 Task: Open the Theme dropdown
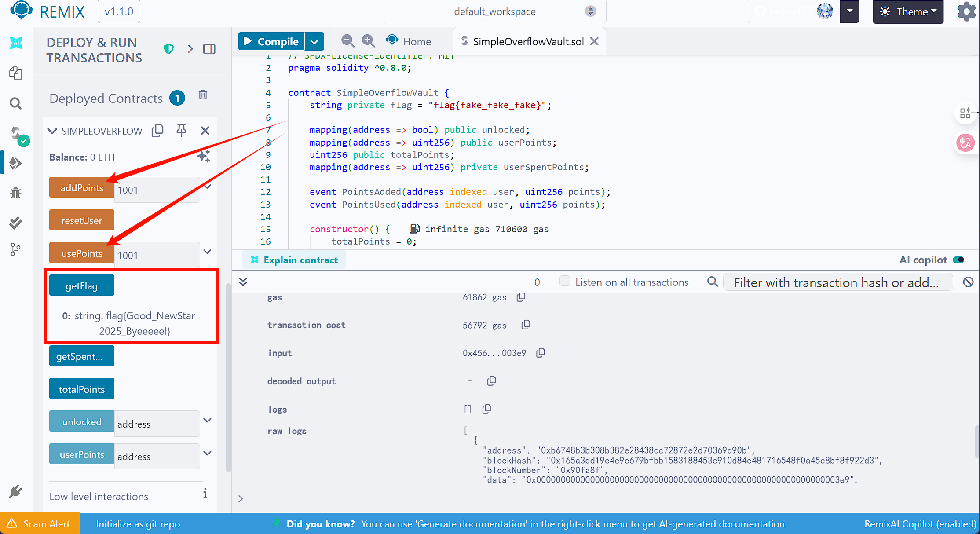pyautogui.click(x=908, y=12)
